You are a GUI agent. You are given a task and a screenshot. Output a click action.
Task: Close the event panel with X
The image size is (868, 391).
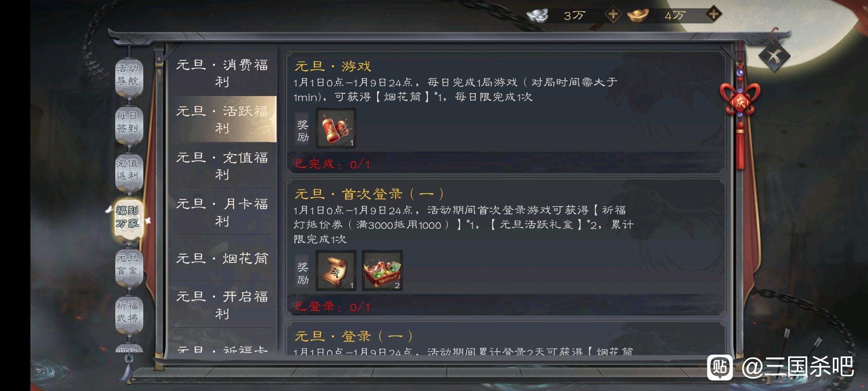[774, 56]
